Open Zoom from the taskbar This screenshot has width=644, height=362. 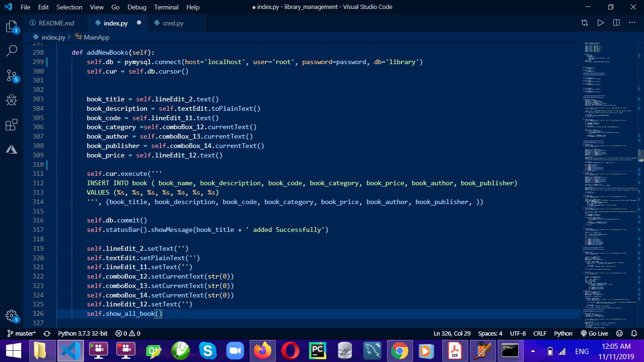click(x=235, y=351)
